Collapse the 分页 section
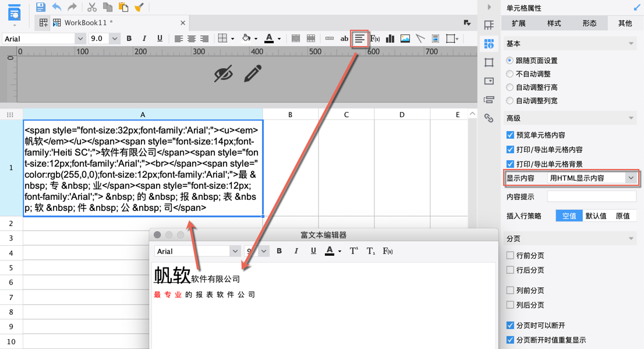644x349 pixels. tap(631, 238)
